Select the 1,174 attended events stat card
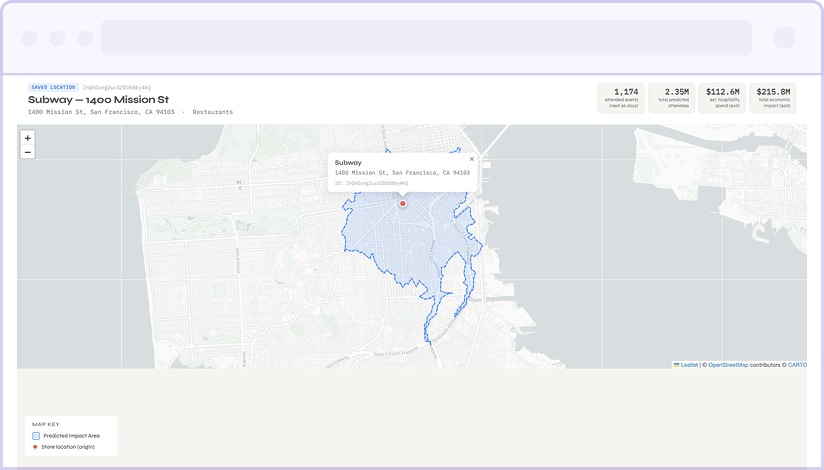 [x=621, y=98]
